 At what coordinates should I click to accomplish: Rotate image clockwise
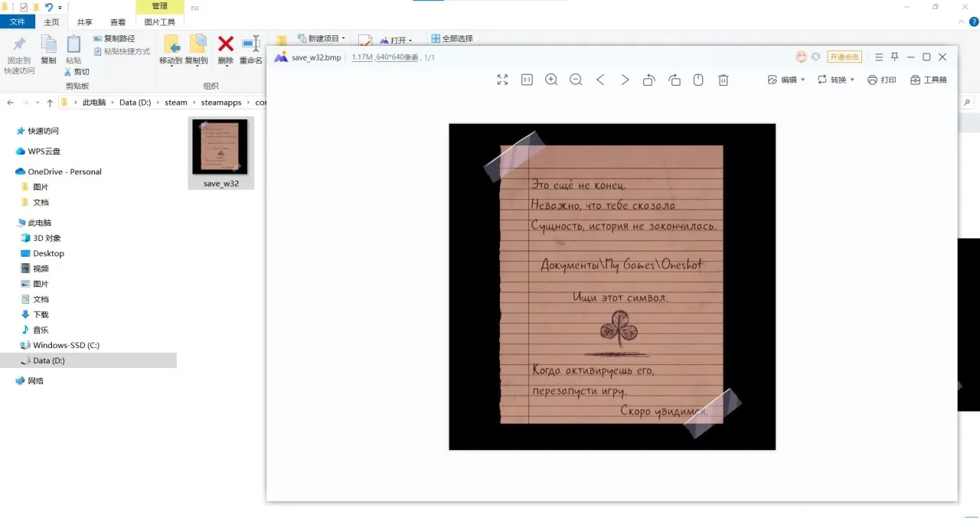click(x=674, y=80)
